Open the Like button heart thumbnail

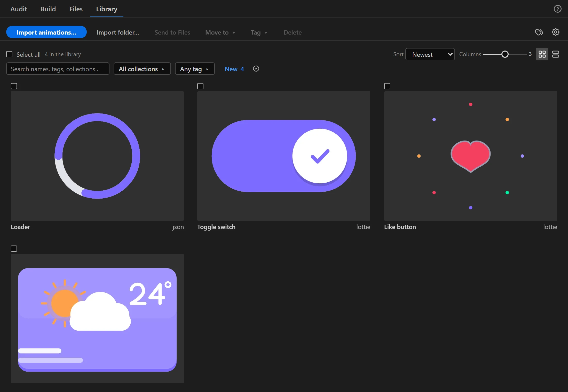[471, 156]
